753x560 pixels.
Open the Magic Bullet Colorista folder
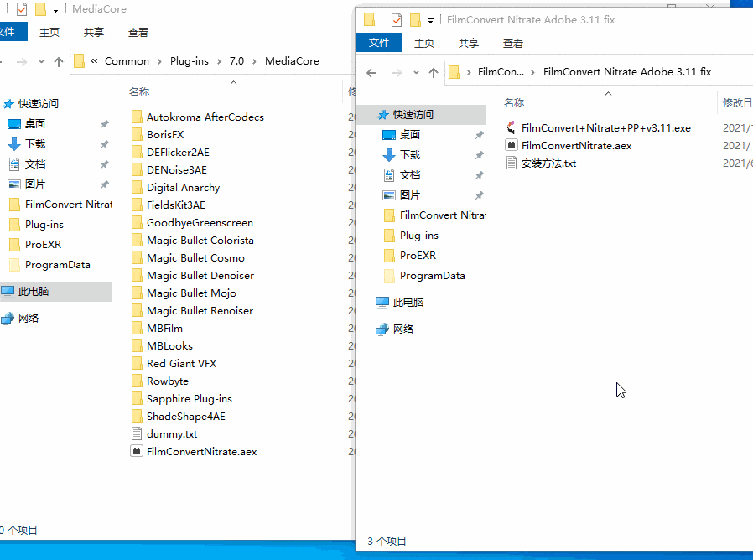(x=200, y=241)
